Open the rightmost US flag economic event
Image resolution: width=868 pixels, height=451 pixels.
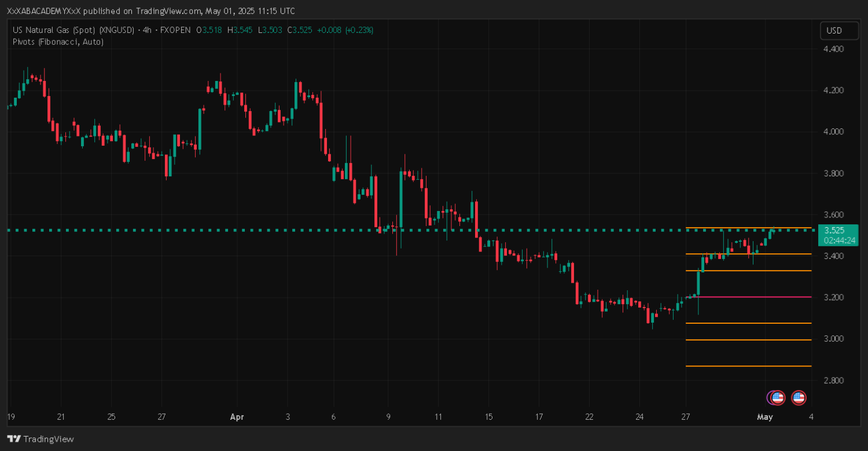pos(799,397)
